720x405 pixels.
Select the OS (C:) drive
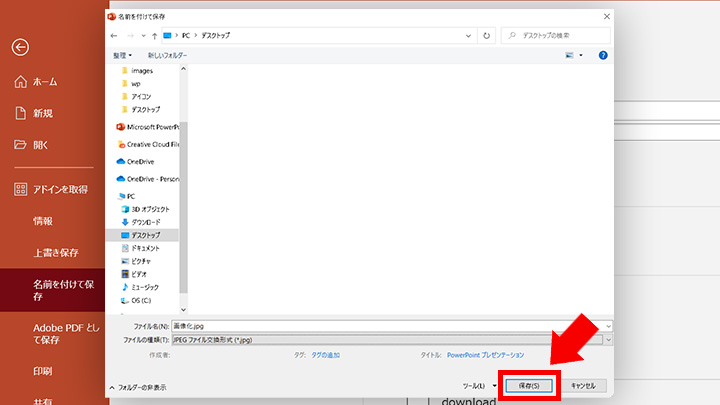[x=140, y=299]
